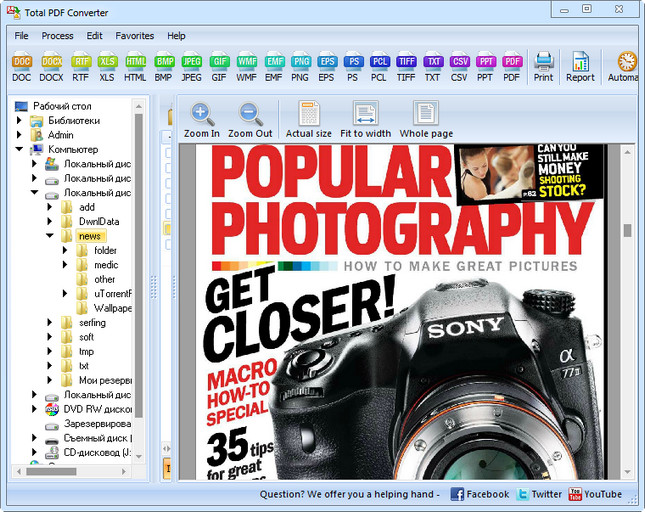Image resolution: width=645 pixels, height=512 pixels.
Task: Click the Print toolbar icon
Action: [x=543, y=67]
